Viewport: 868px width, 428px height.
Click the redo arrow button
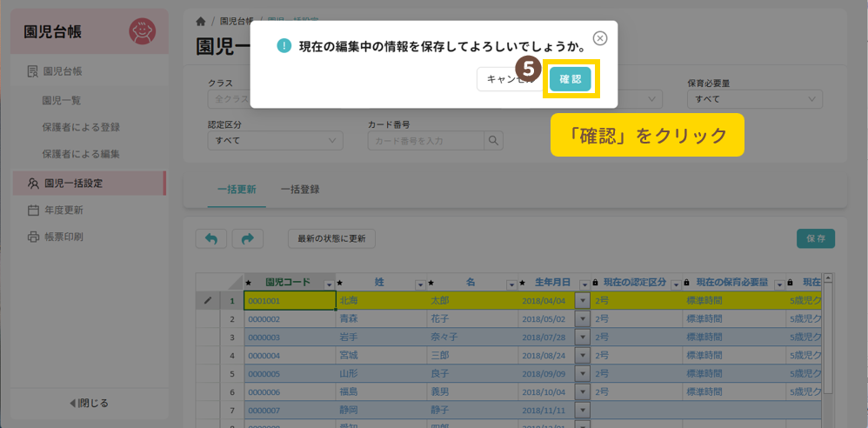[246, 238]
